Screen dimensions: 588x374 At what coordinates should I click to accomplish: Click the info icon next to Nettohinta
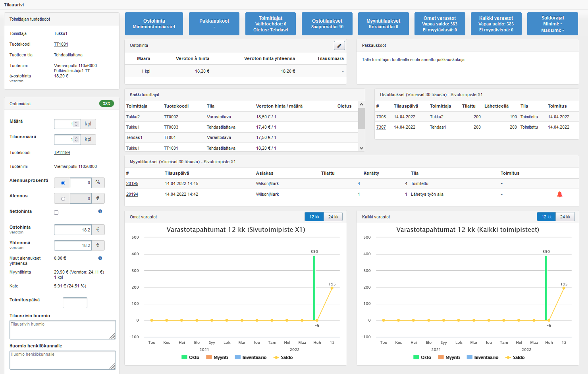100,211
